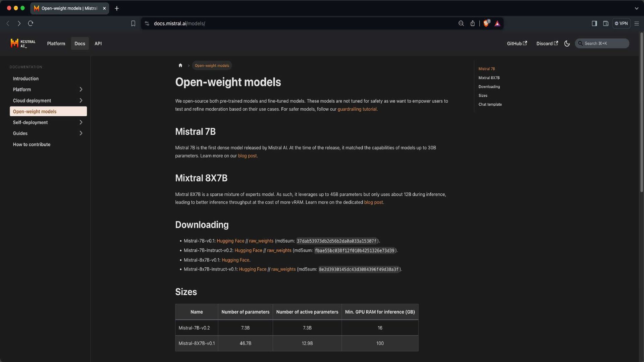Focus the docs Search field
Viewport: 644px width, 362px height.
602,43
